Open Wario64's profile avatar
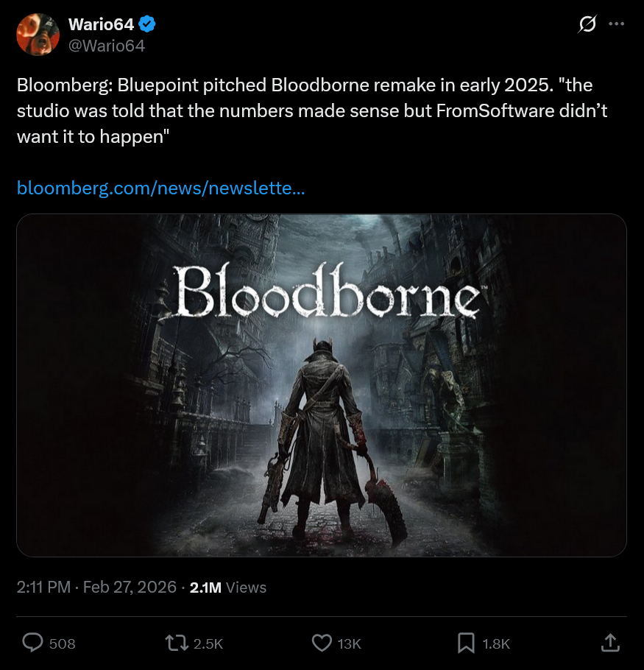The image size is (644, 670). pos(38,35)
